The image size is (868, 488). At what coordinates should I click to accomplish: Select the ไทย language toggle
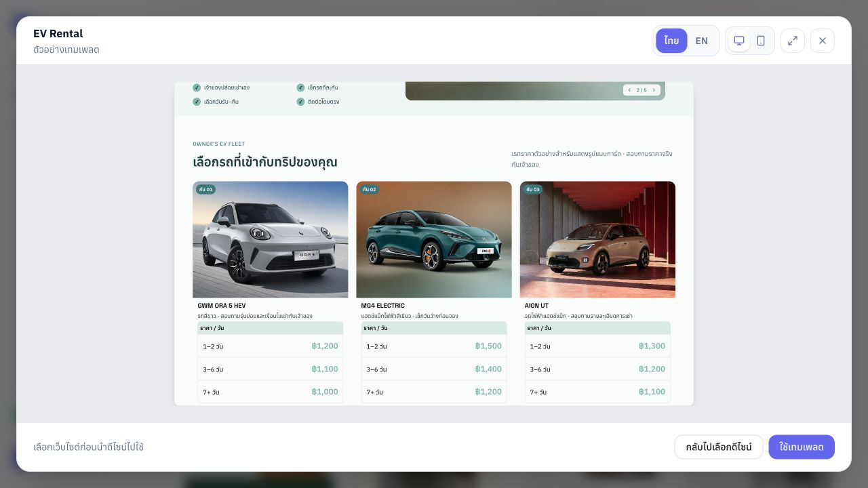point(671,41)
